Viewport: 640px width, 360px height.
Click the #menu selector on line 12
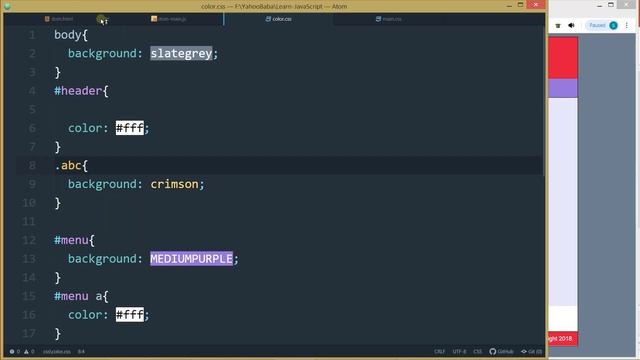[71, 240]
